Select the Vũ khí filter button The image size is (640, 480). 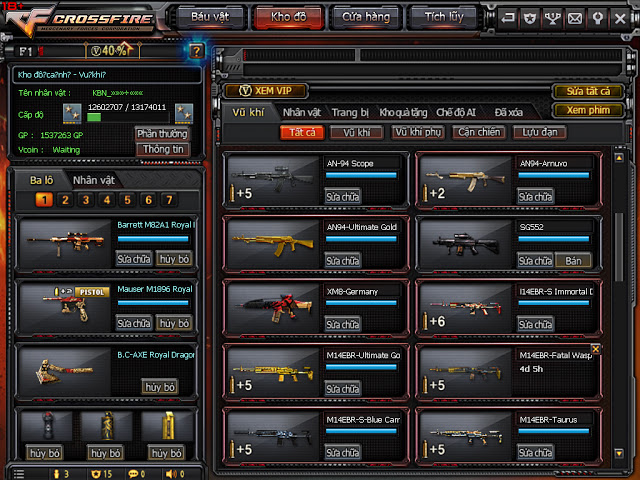click(x=357, y=132)
